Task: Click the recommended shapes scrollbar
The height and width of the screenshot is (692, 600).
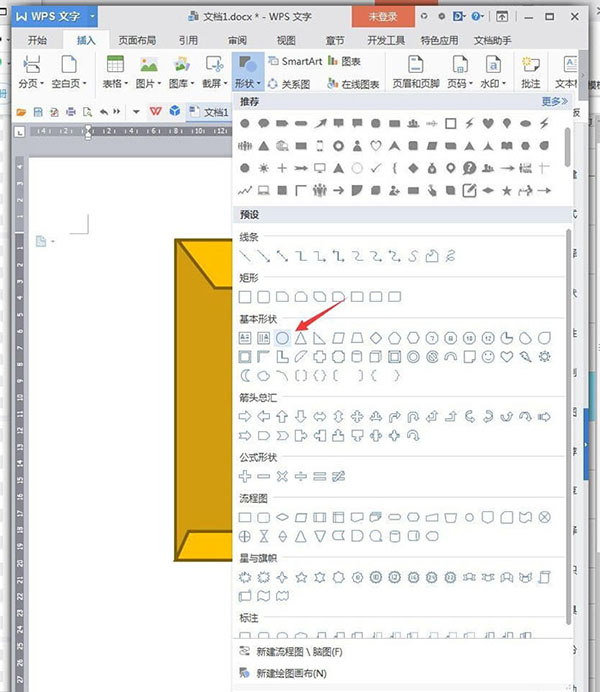Action: point(568,147)
